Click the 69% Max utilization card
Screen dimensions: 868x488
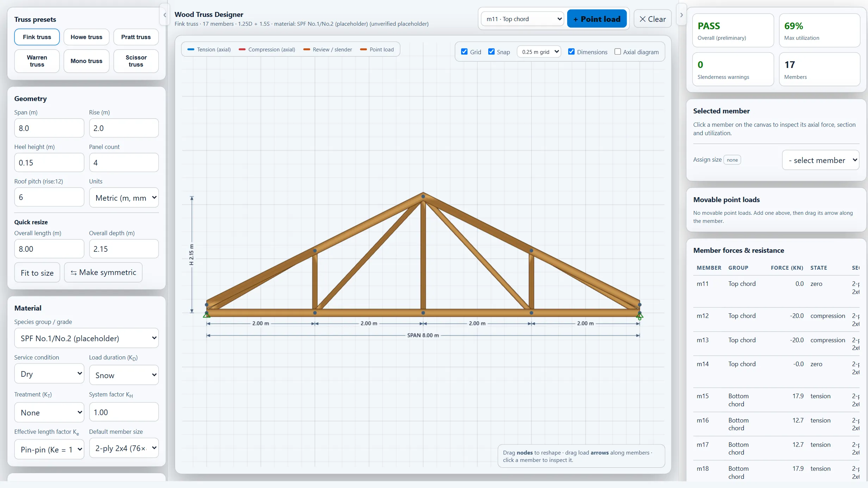pos(819,30)
